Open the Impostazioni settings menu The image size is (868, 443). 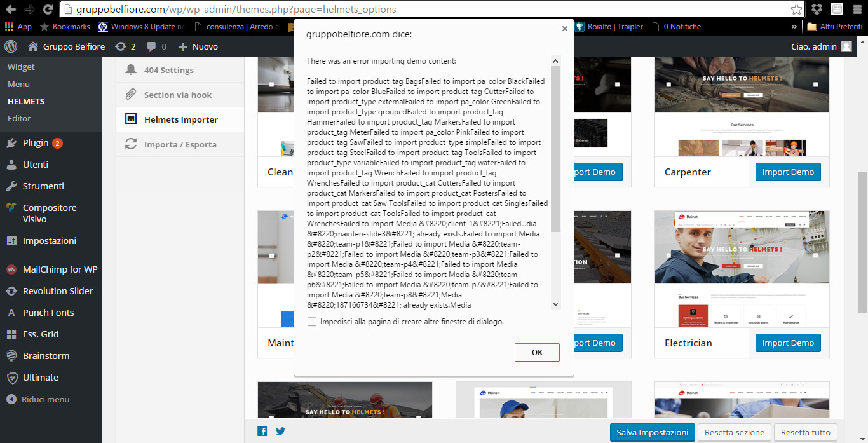coord(51,241)
